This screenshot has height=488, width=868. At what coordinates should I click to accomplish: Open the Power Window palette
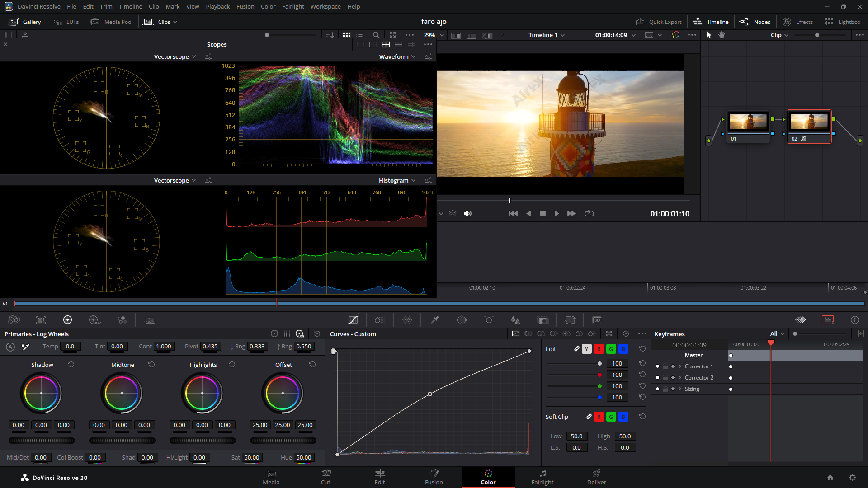pyautogui.click(x=461, y=320)
